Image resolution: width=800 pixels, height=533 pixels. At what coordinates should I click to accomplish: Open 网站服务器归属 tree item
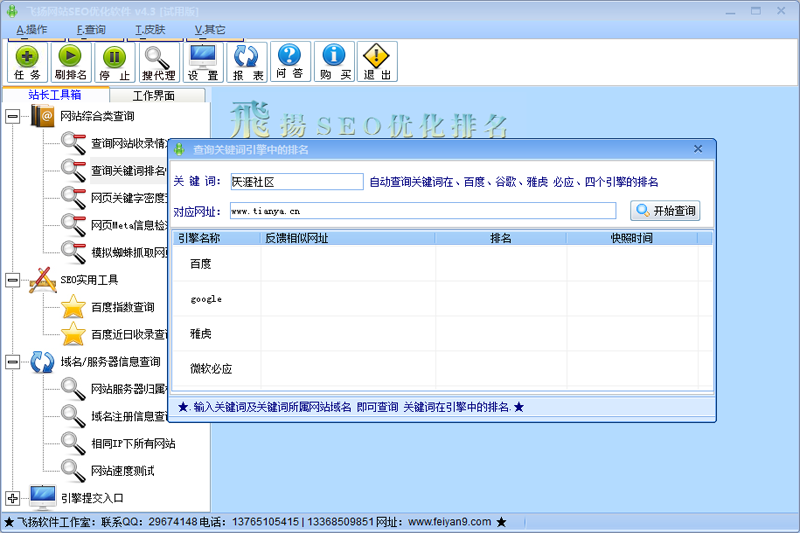pyautogui.click(x=129, y=389)
